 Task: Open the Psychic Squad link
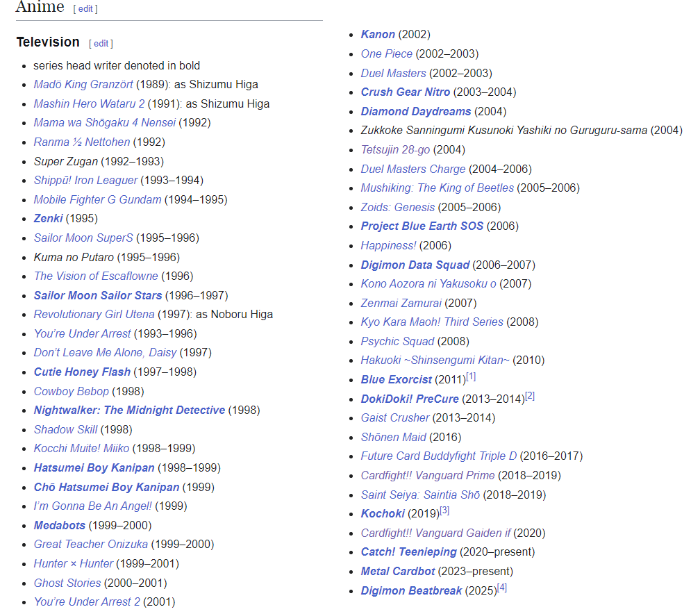[x=398, y=342]
